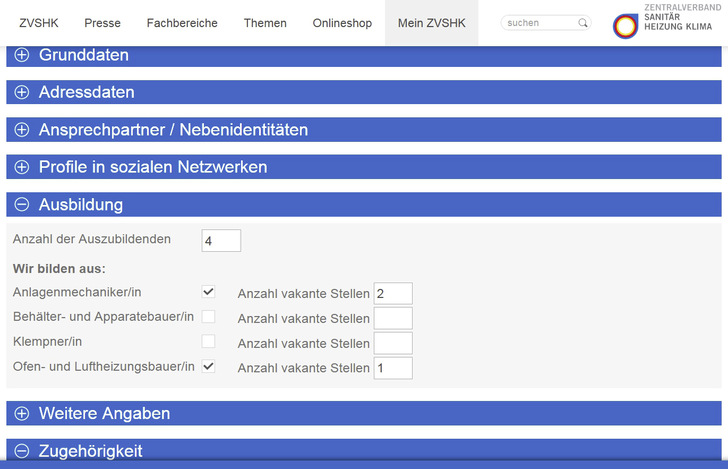Click the 'Anzahl der Auszubildenden' label
728x469 pixels.
92,239
